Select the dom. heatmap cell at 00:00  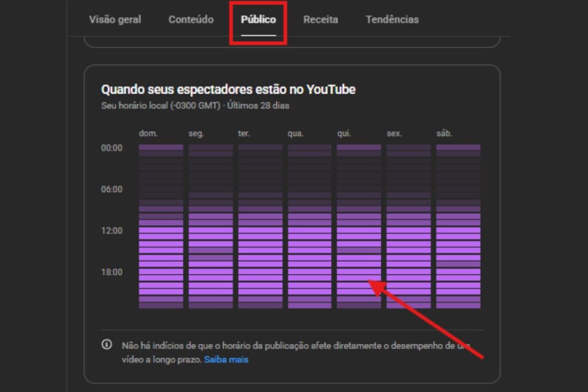click(x=161, y=148)
